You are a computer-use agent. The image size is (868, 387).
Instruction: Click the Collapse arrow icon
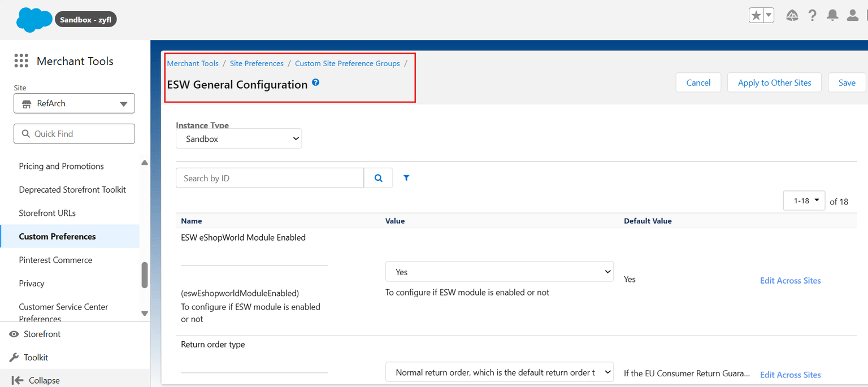[x=17, y=380]
